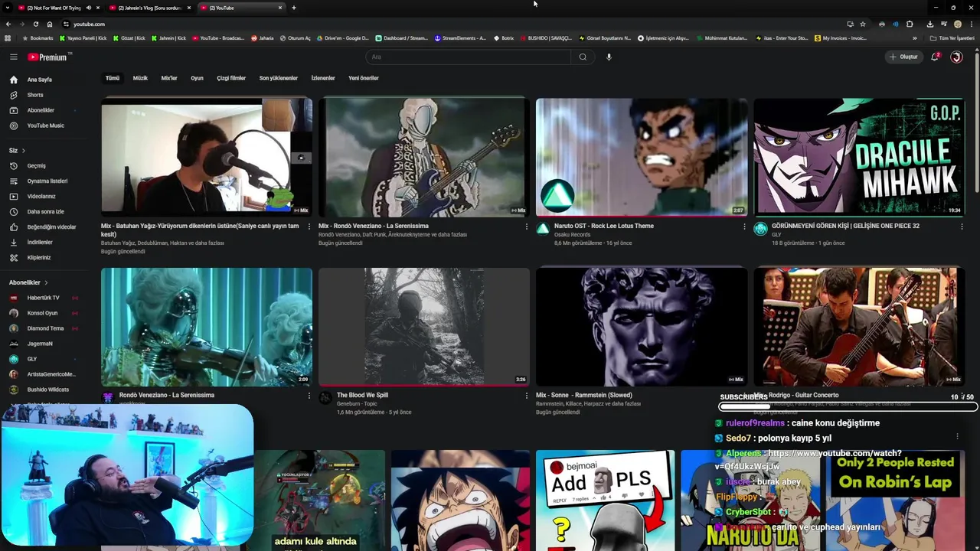Viewport: 980px width, 551px height.
Task: Select the Çizgi filmler filter chip
Action: (x=231, y=78)
